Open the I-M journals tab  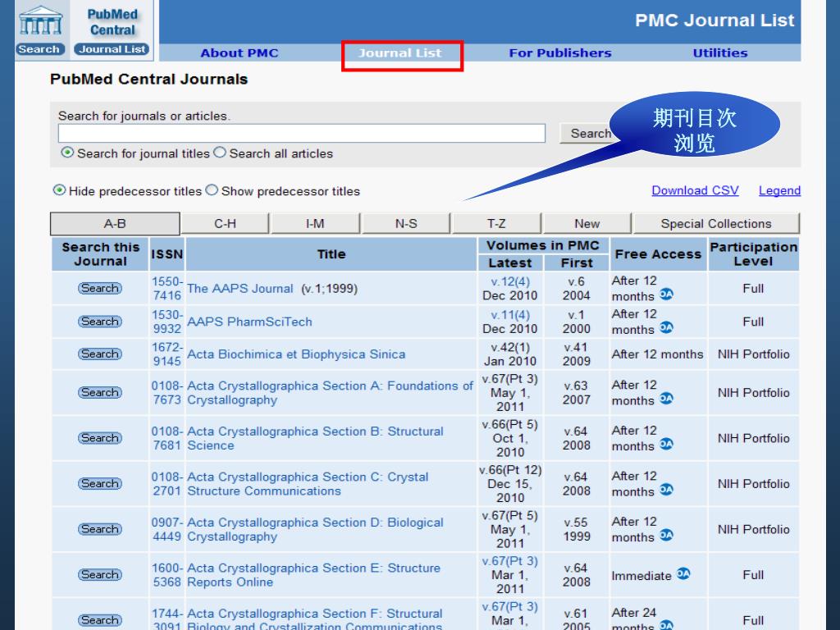315,224
